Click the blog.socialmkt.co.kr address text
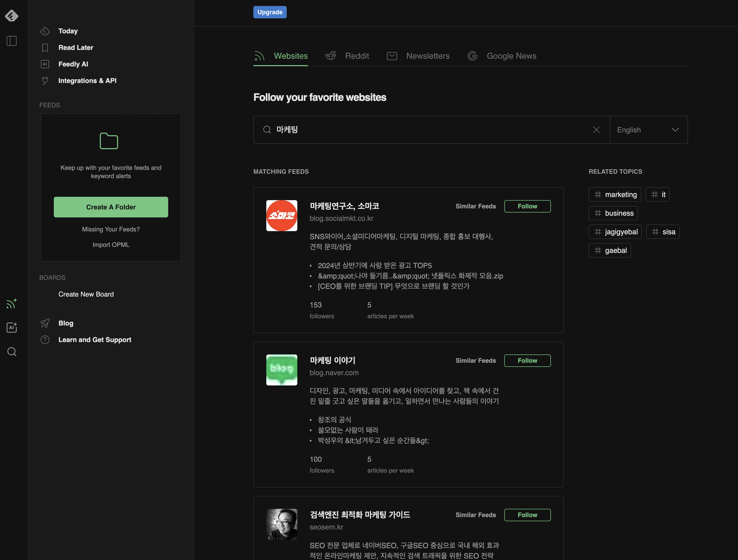Screen dimensions: 738x560 coord(341,218)
